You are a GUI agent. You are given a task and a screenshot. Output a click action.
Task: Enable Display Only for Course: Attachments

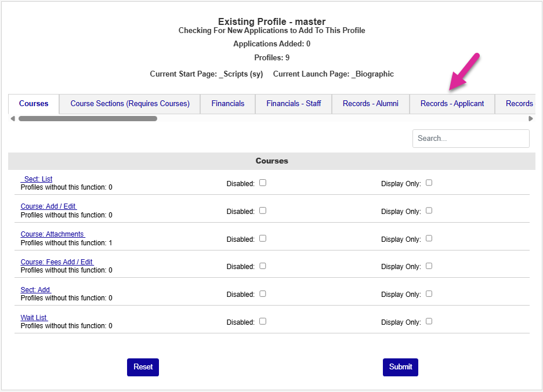click(429, 238)
